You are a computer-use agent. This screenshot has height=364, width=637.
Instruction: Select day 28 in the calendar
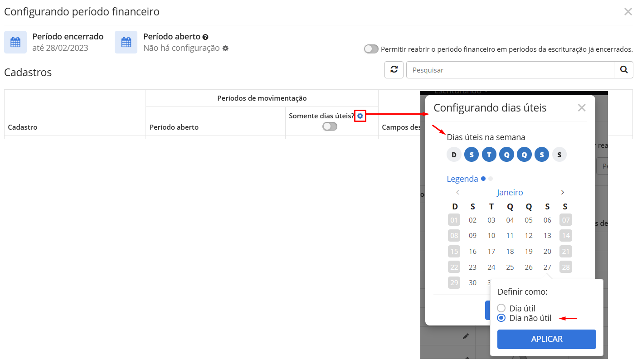[x=566, y=267]
